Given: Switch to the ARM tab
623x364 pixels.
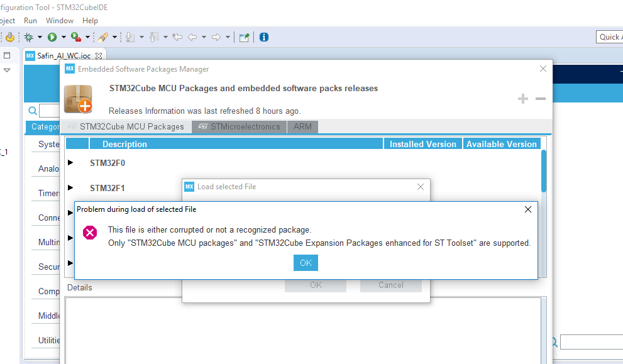Looking at the screenshot, I should coord(302,127).
